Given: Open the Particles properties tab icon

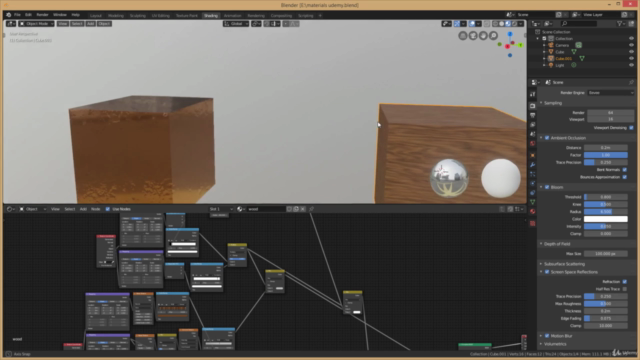Looking at the screenshot, I should [532, 174].
